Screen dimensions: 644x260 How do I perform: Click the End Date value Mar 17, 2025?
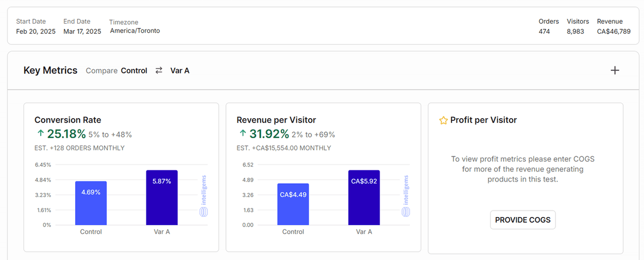point(82,32)
